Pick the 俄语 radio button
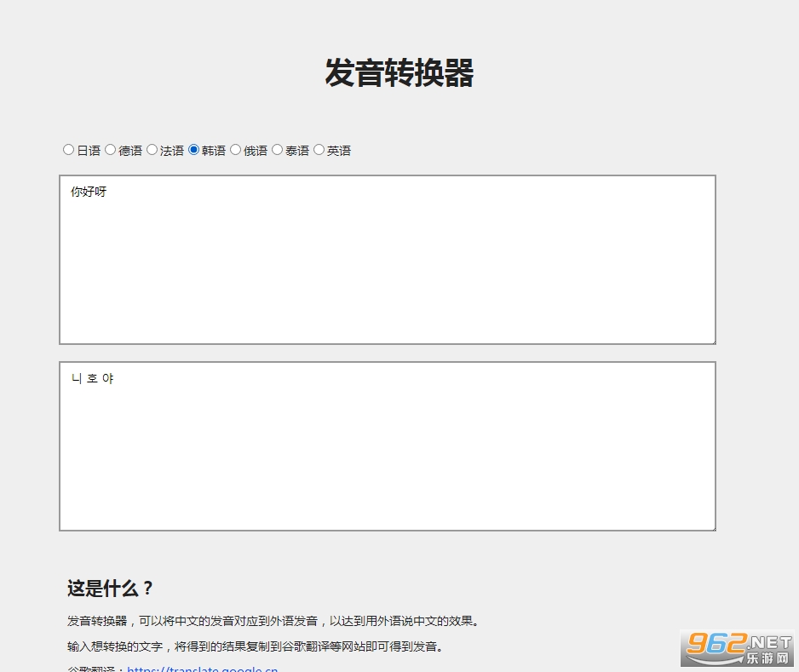This screenshot has height=672, width=799. pos(236,150)
